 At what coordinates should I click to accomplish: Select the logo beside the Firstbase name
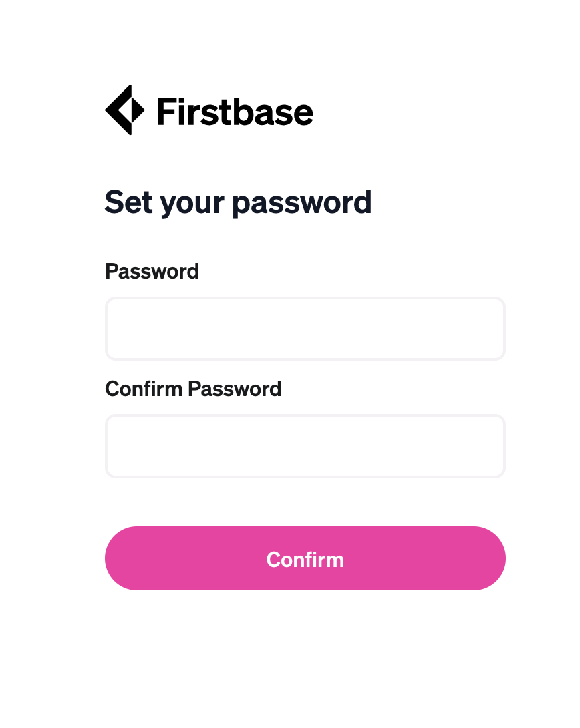[126, 109]
